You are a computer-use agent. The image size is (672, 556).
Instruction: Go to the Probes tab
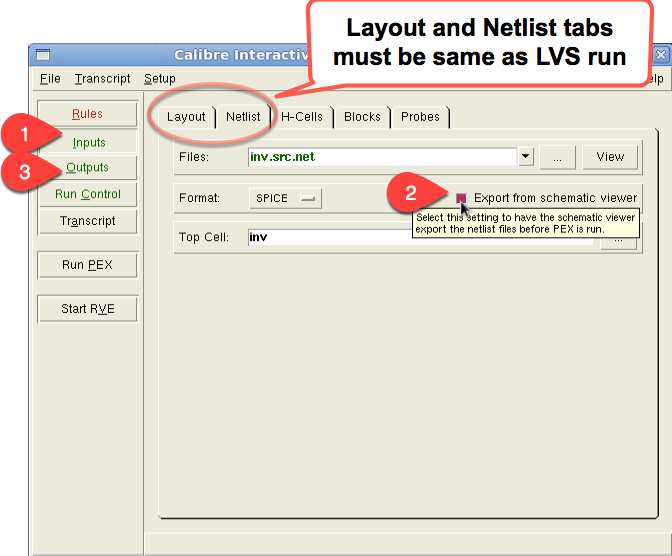420,117
